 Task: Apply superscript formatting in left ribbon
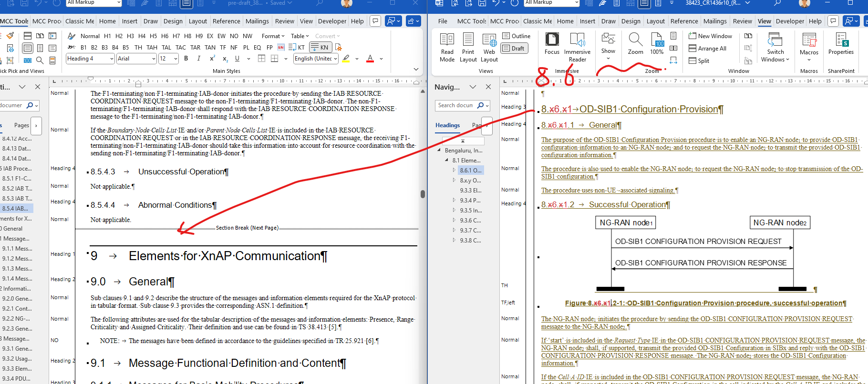pyautogui.click(x=212, y=59)
